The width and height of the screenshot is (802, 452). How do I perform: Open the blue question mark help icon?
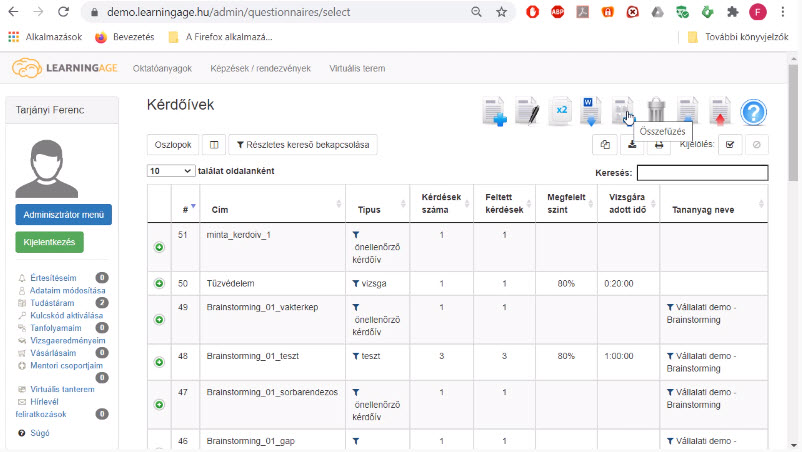click(x=753, y=112)
